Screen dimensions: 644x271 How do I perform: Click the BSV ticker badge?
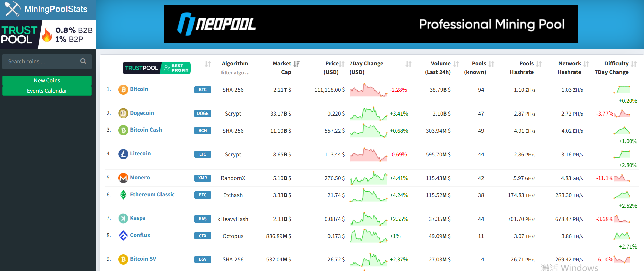pyautogui.click(x=203, y=259)
